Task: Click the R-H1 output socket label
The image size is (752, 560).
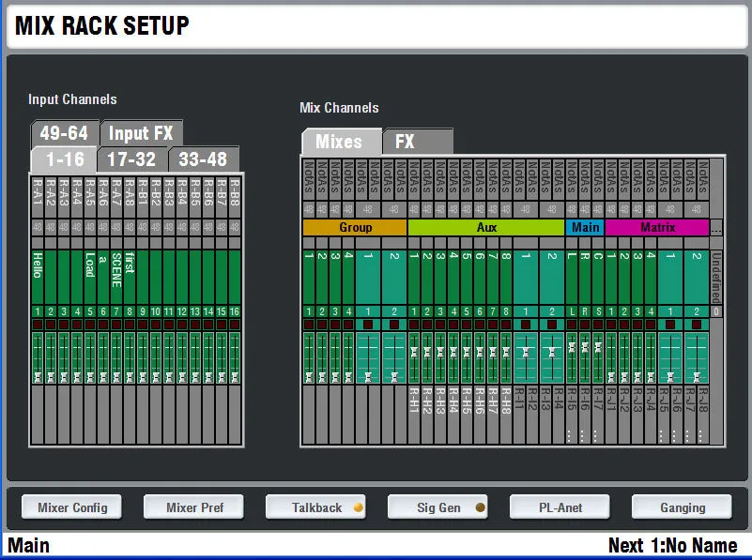Action: point(414,415)
